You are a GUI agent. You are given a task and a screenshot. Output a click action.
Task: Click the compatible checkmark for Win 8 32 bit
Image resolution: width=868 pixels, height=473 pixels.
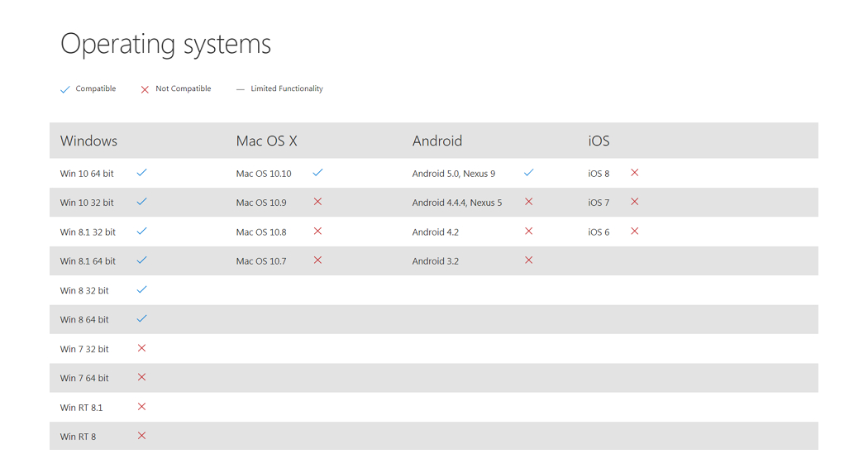click(x=141, y=289)
